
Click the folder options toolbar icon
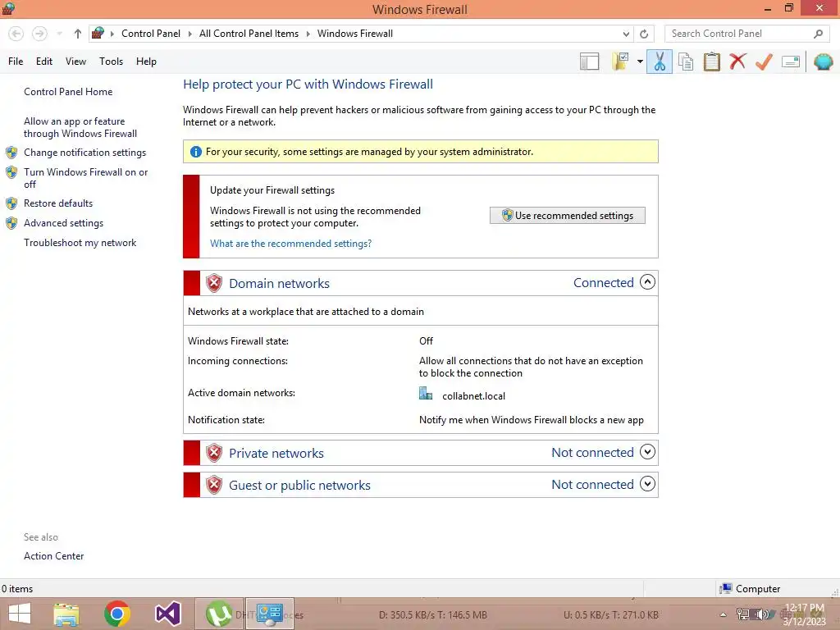[621, 62]
